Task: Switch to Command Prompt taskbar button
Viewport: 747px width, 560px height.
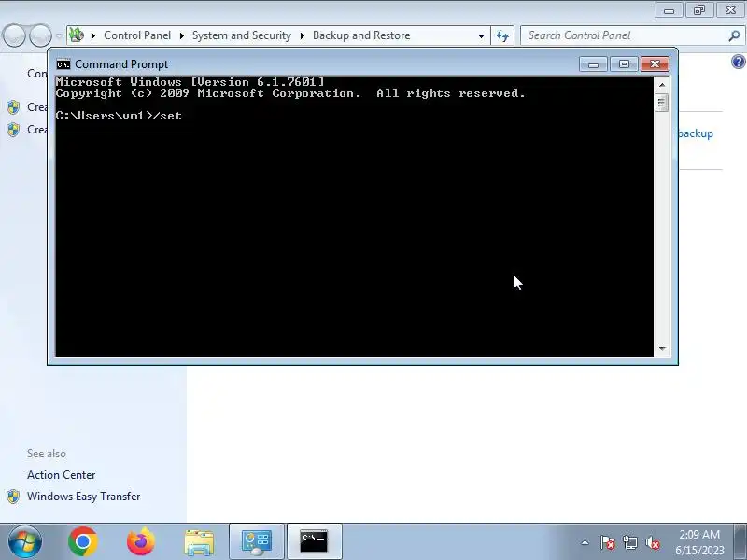Action: pyautogui.click(x=315, y=542)
